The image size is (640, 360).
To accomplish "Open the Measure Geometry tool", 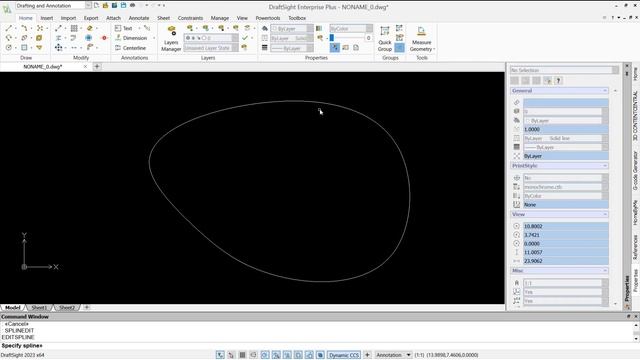I will pos(422,39).
